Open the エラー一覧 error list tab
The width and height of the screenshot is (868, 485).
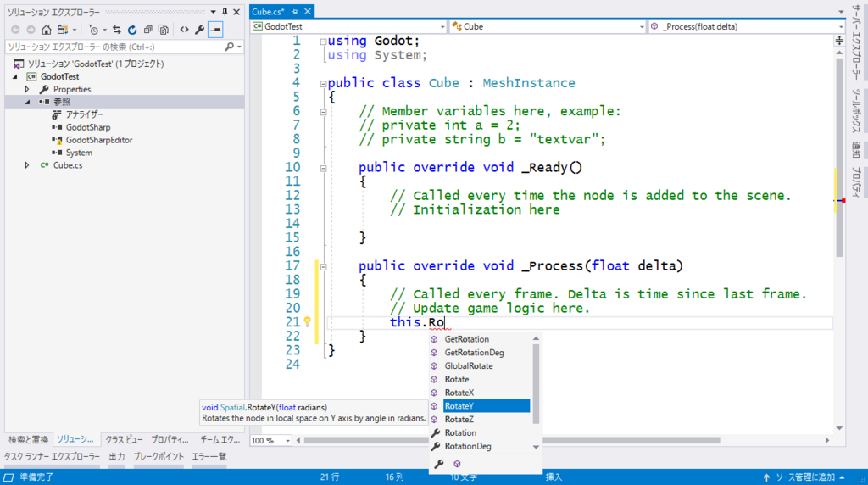[209, 457]
